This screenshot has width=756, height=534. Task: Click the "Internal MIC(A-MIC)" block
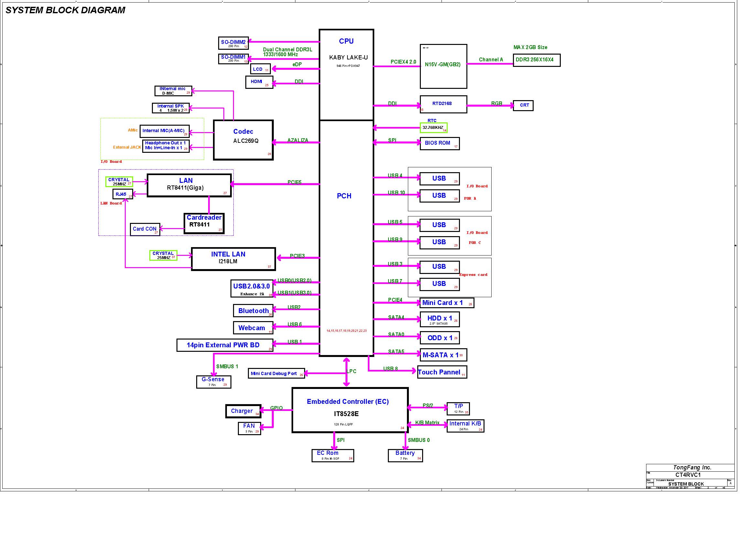coord(165,131)
